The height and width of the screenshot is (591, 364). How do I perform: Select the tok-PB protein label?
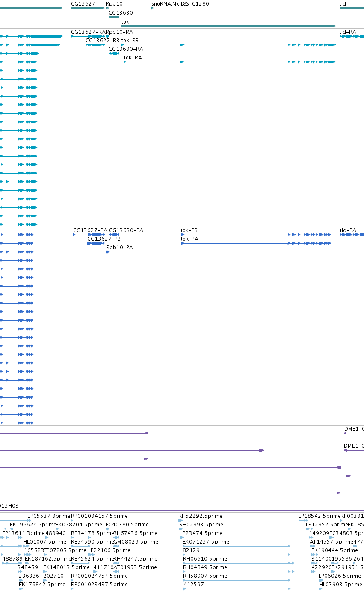[x=189, y=230]
